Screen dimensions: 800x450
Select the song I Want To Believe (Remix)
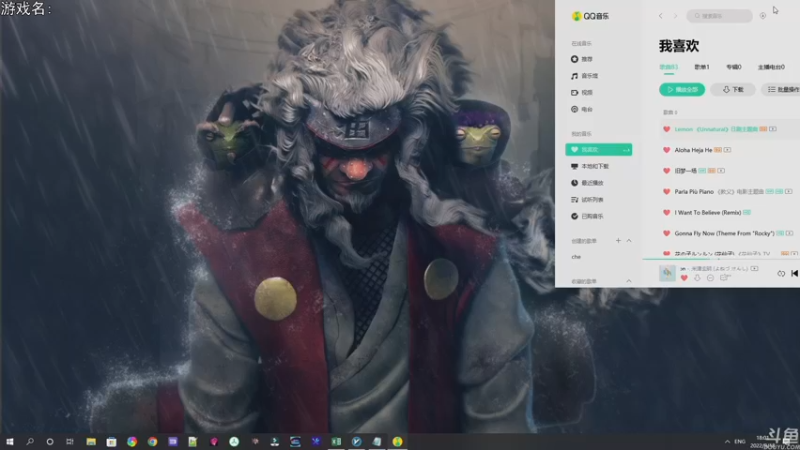click(708, 212)
